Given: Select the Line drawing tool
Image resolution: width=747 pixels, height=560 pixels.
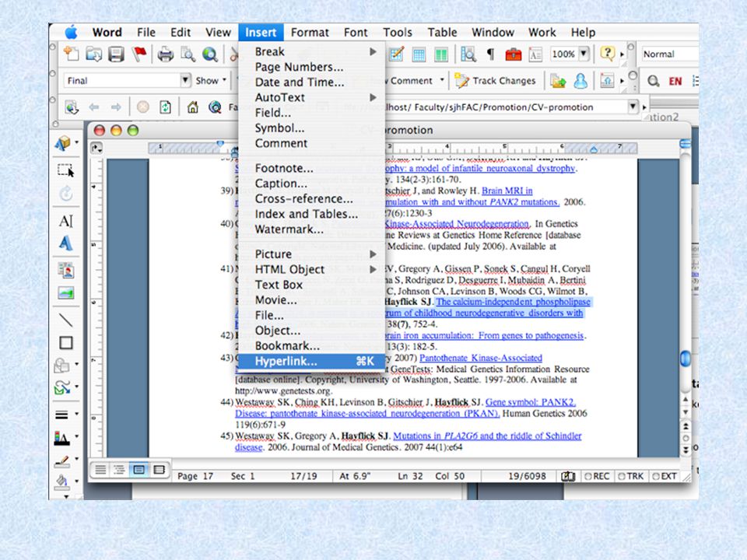Looking at the screenshot, I should click(x=65, y=320).
